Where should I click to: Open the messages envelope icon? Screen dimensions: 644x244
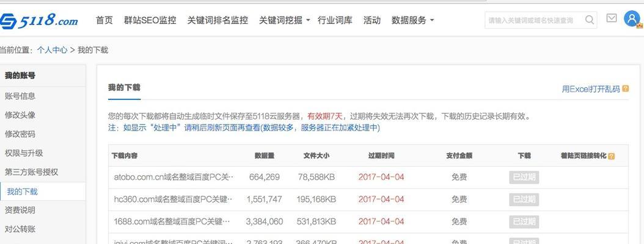pyautogui.click(x=611, y=19)
